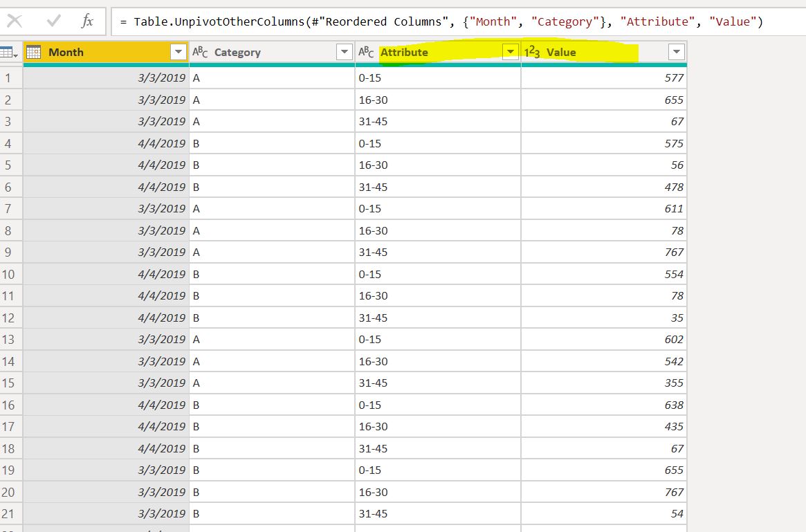Screen dimensions: 806x532
Task: Click value cell 35 in row 12
Action: (x=604, y=318)
